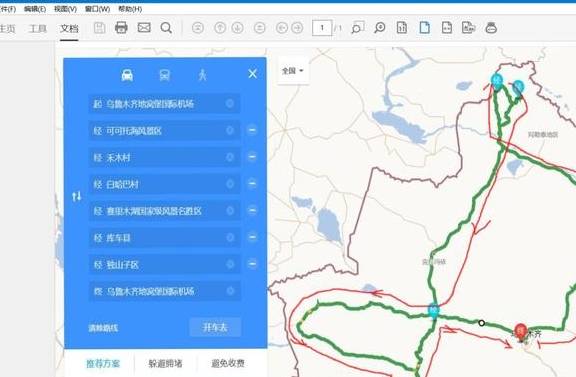The image size is (576, 377).
Task: Select the 文档 tab
Action: pyautogui.click(x=69, y=28)
